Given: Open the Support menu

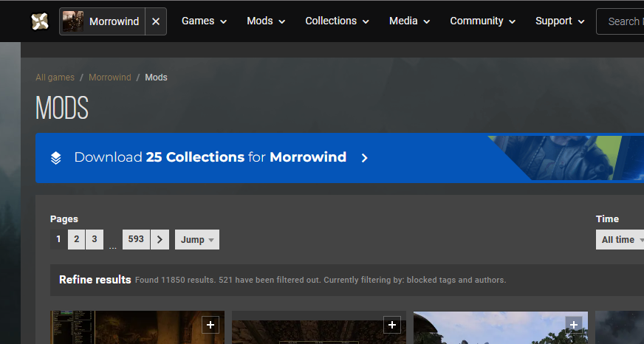Looking at the screenshot, I should [560, 21].
